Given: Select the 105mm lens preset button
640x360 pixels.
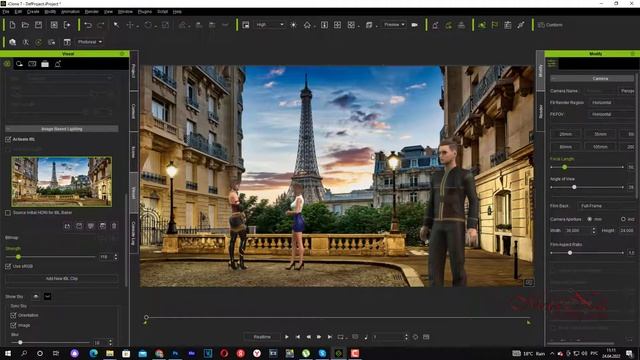Looking at the screenshot, I should click(x=600, y=147).
